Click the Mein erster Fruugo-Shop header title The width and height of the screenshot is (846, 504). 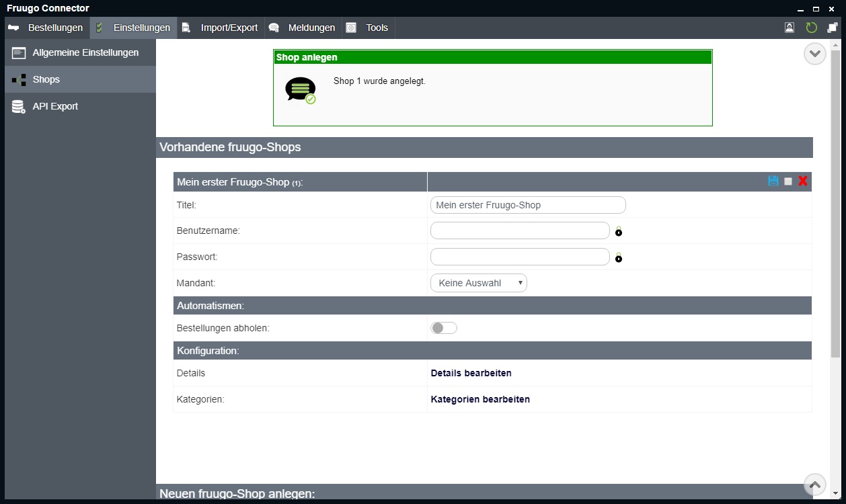[239, 182]
